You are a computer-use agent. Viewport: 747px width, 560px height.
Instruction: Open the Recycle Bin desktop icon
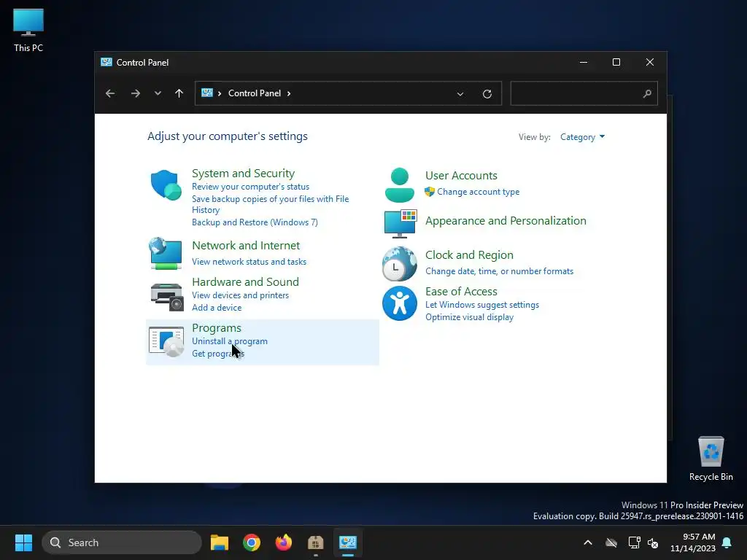pos(711,459)
